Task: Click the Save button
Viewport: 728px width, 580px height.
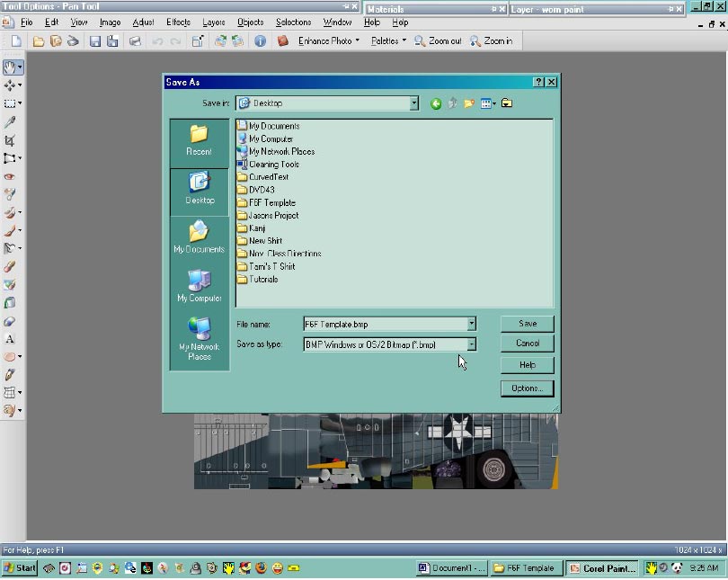Action: pos(528,324)
